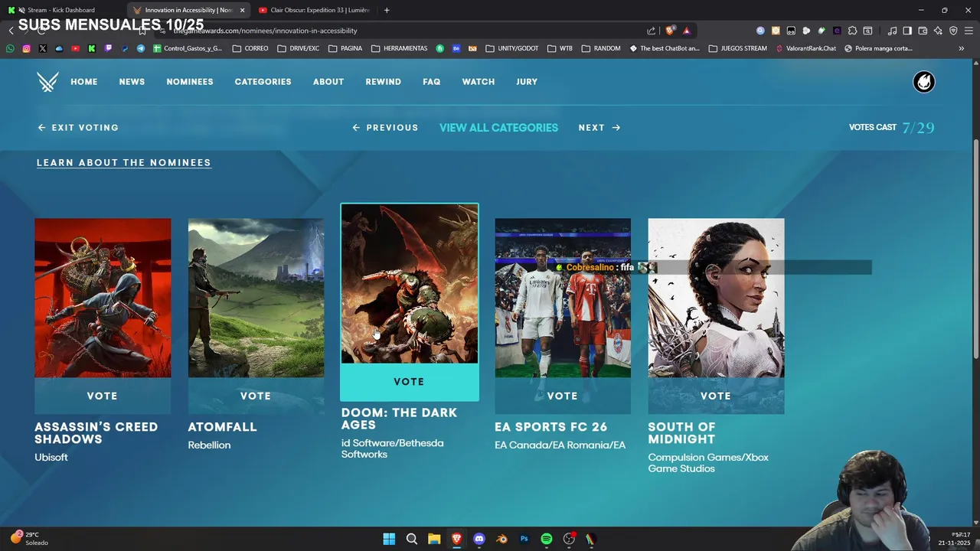980x551 pixels.
Task: Open the Kick bookmark icon
Action: point(92,48)
